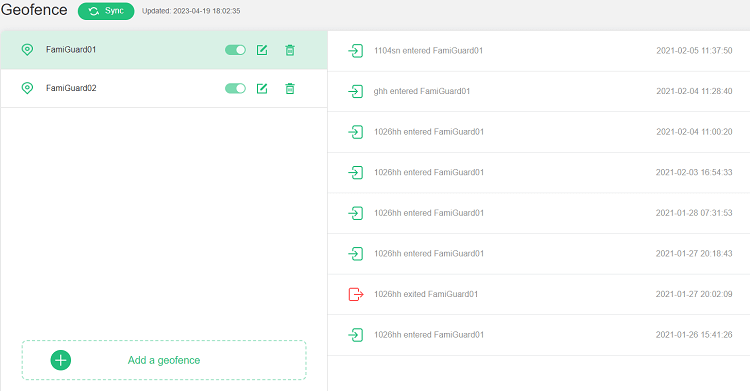Click the Geofence page heading

[x=34, y=10]
